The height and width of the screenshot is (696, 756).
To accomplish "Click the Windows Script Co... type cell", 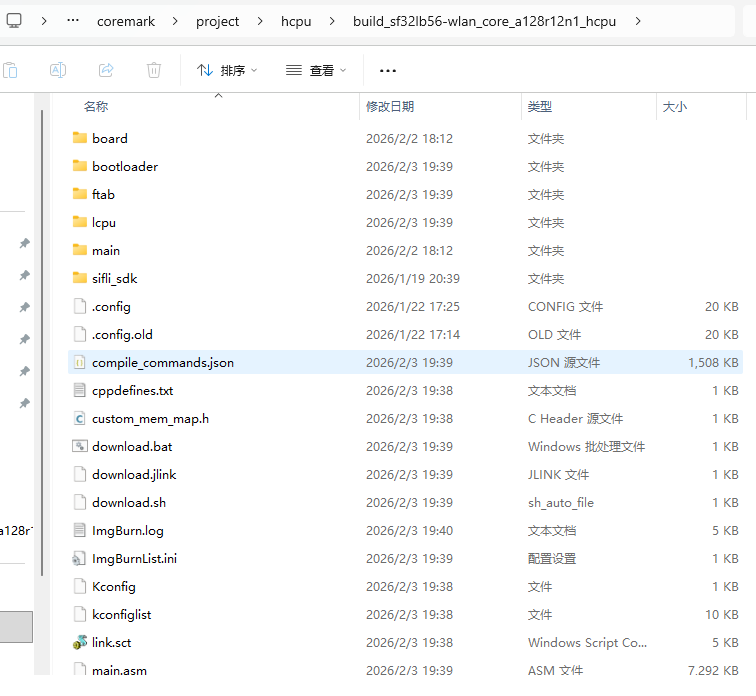I will click(x=587, y=642).
